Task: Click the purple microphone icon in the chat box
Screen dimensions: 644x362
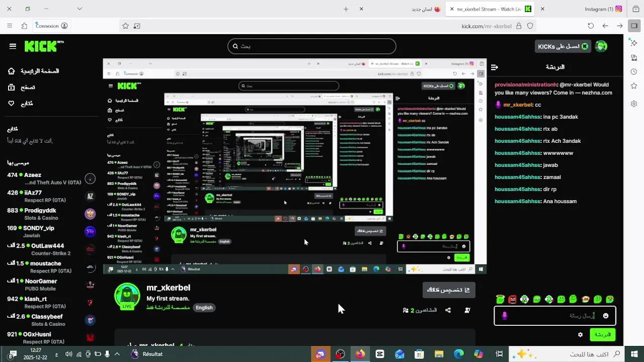Action: click(x=505, y=316)
